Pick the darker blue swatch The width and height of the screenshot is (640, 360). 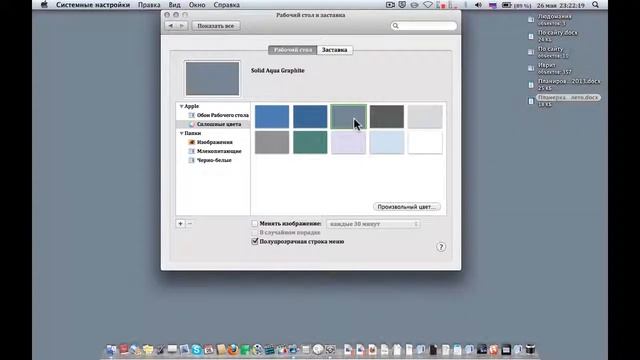pos(310,117)
